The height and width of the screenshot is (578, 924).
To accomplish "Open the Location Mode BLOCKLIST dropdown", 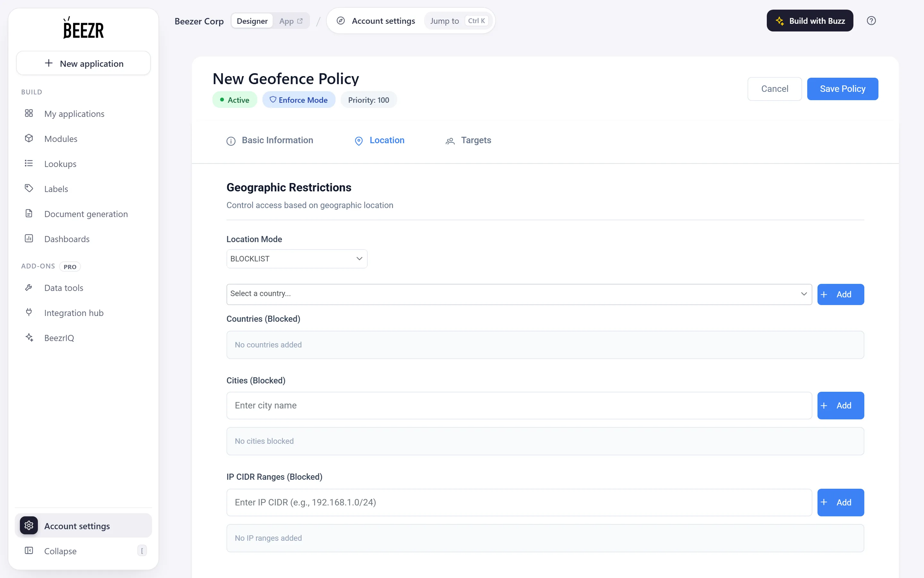I will click(x=297, y=259).
